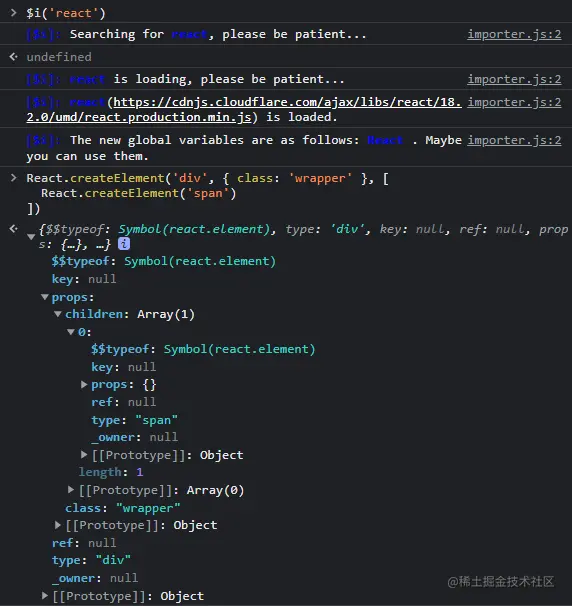Collapse the top-level react.element object

[31, 237]
